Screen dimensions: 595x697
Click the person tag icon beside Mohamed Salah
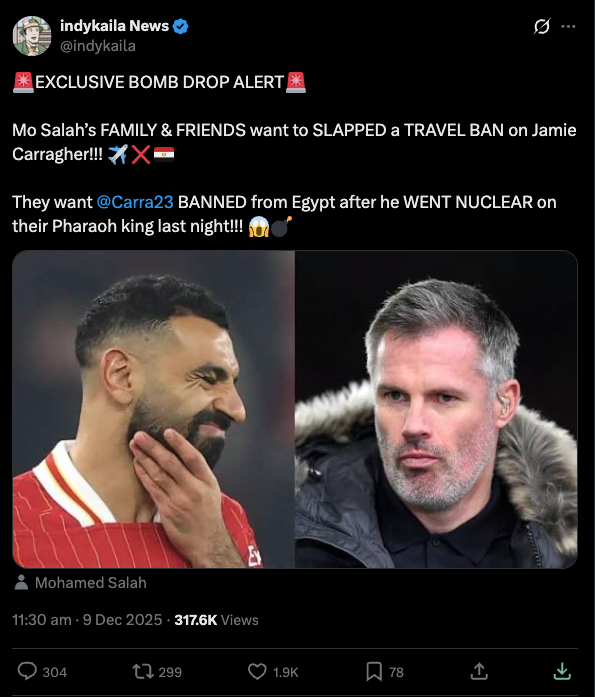21,583
